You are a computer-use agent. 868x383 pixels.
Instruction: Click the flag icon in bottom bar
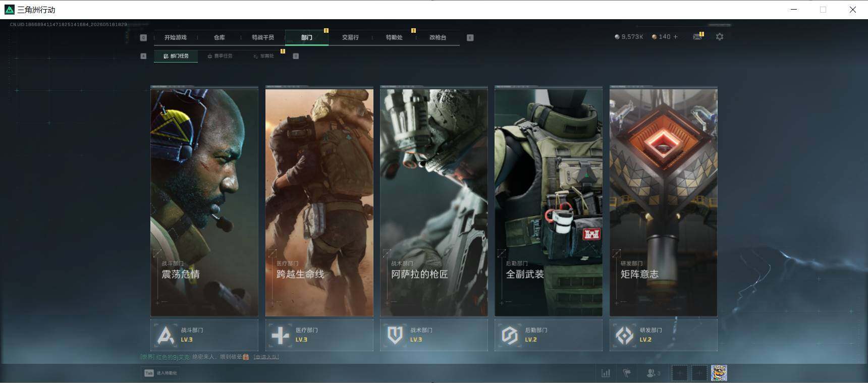(x=627, y=373)
